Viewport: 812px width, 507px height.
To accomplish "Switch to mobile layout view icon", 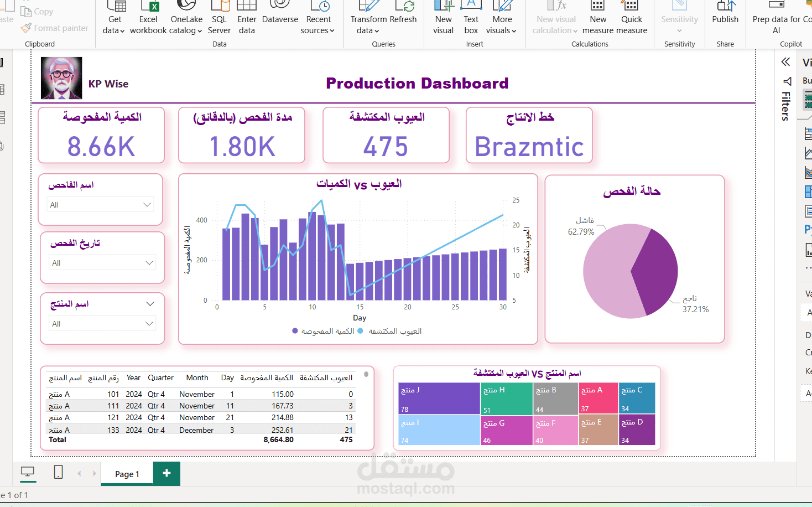I will (58, 472).
